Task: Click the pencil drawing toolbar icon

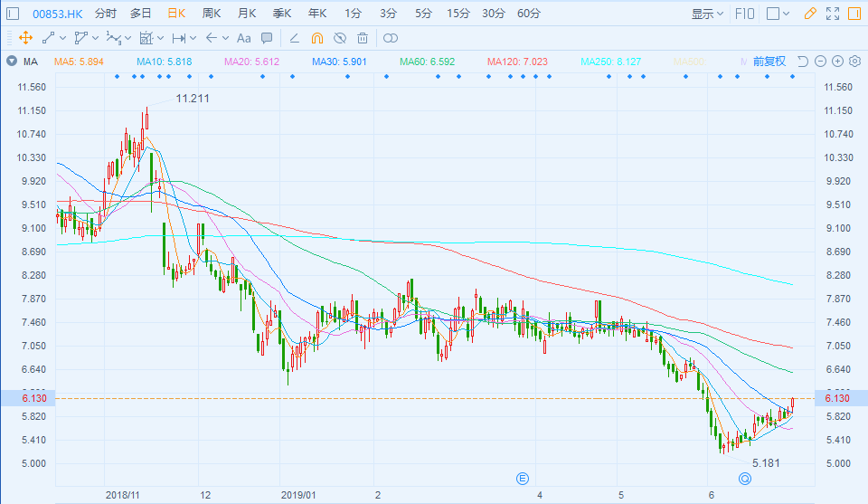Action: coord(810,14)
